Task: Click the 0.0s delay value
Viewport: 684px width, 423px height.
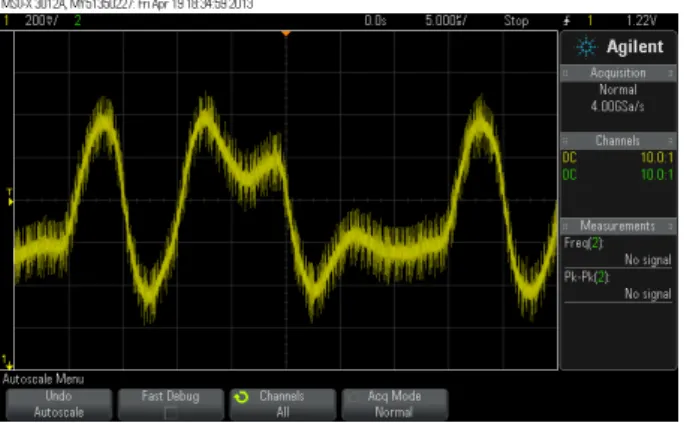Action: click(x=375, y=20)
